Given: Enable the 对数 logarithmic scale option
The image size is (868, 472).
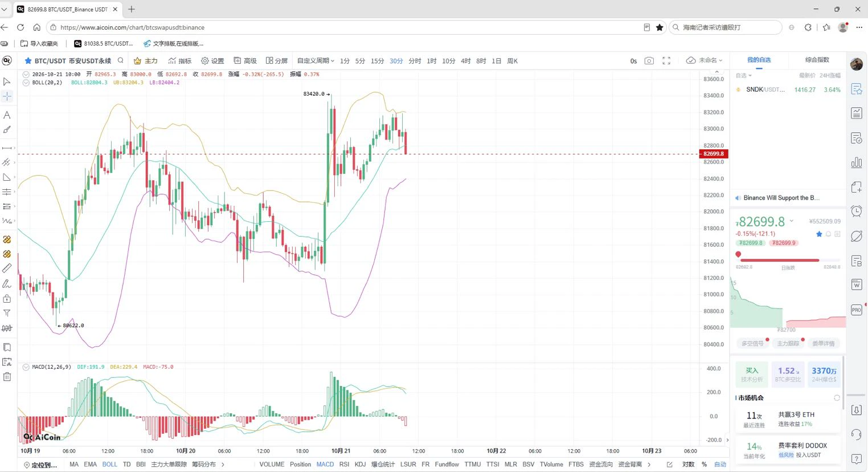Looking at the screenshot, I should point(689,464).
